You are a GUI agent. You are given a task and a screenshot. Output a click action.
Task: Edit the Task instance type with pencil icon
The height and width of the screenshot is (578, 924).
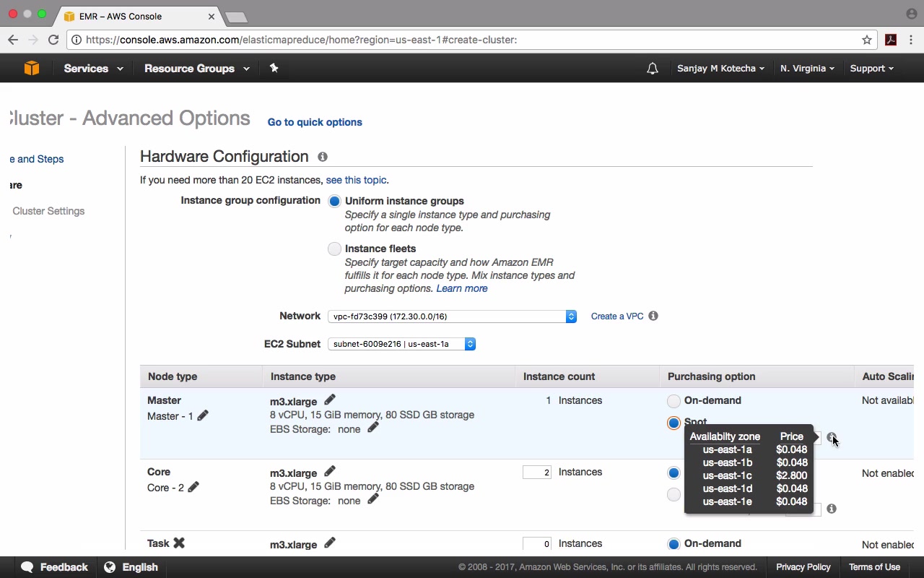click(x=330, y=543)
